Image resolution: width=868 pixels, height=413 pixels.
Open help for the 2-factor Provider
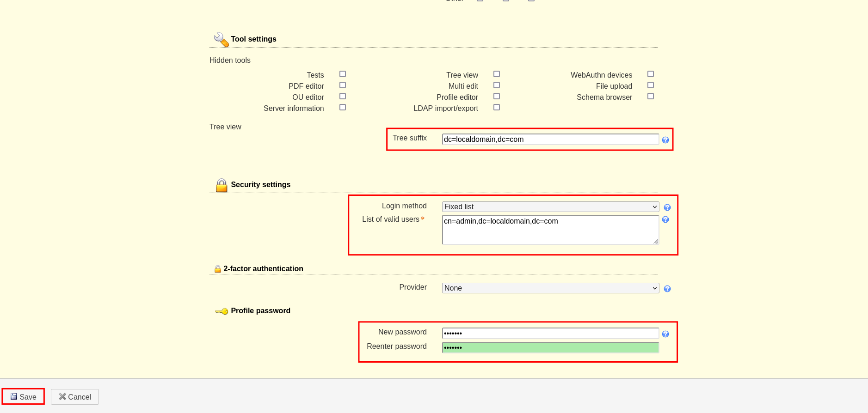[x=667, y=289]
